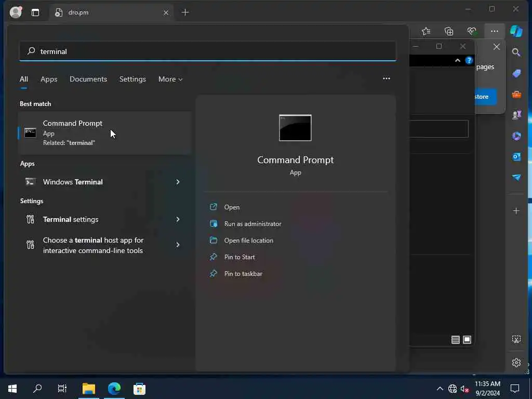
Task: Add a site to sidebar plus
Action: point(516,211)
